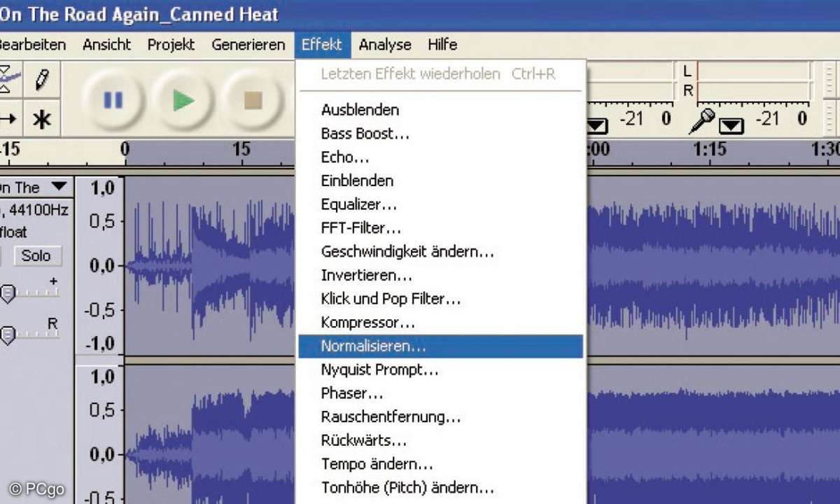Open the output meter dropdown arrow

pyautogui.click(x=596, y=125)
